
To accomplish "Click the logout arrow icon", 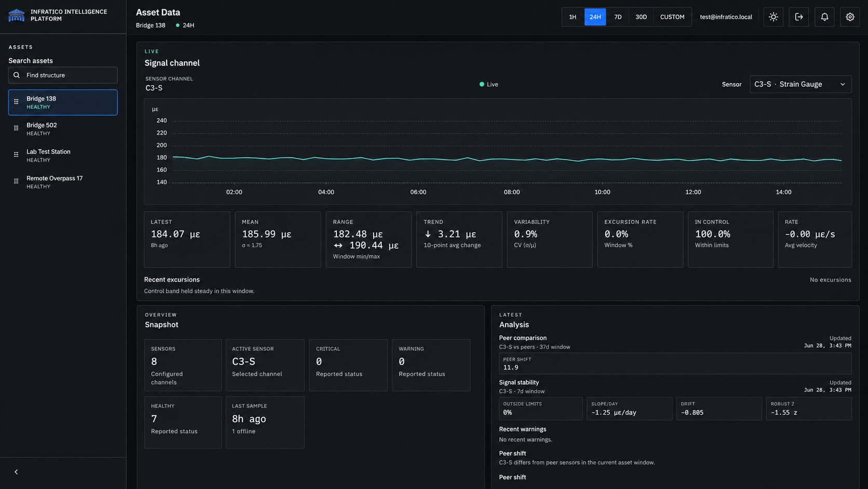I will point(798,17).
